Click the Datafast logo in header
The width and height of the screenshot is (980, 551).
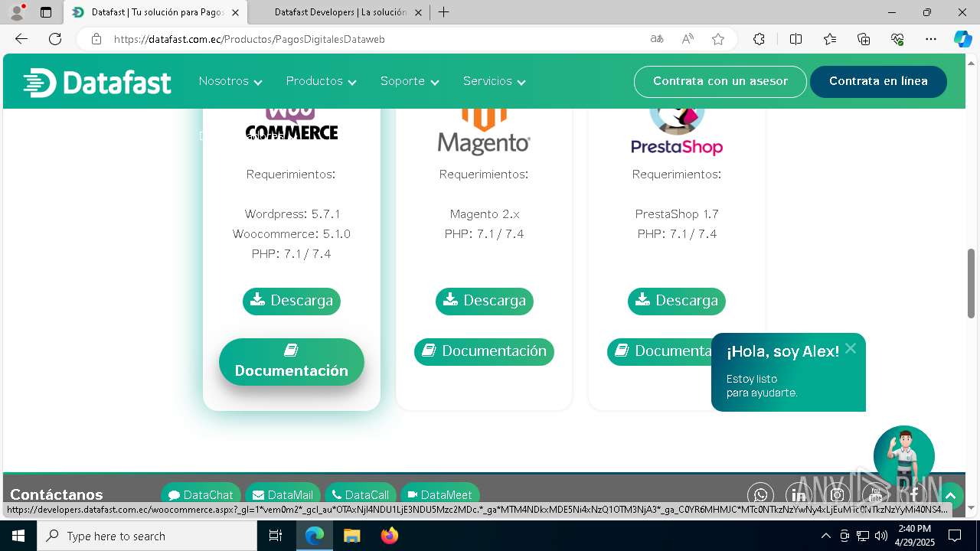click(97, 82)
